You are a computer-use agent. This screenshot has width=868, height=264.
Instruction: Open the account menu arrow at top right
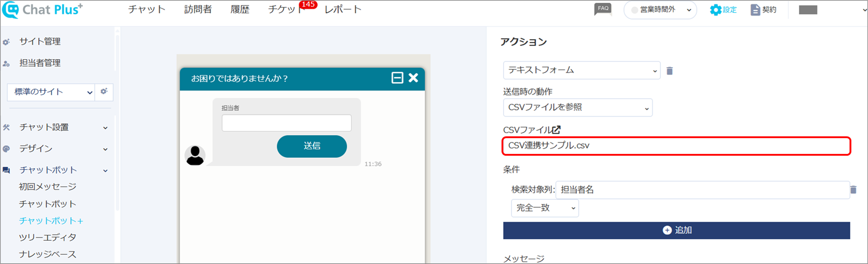864,10
